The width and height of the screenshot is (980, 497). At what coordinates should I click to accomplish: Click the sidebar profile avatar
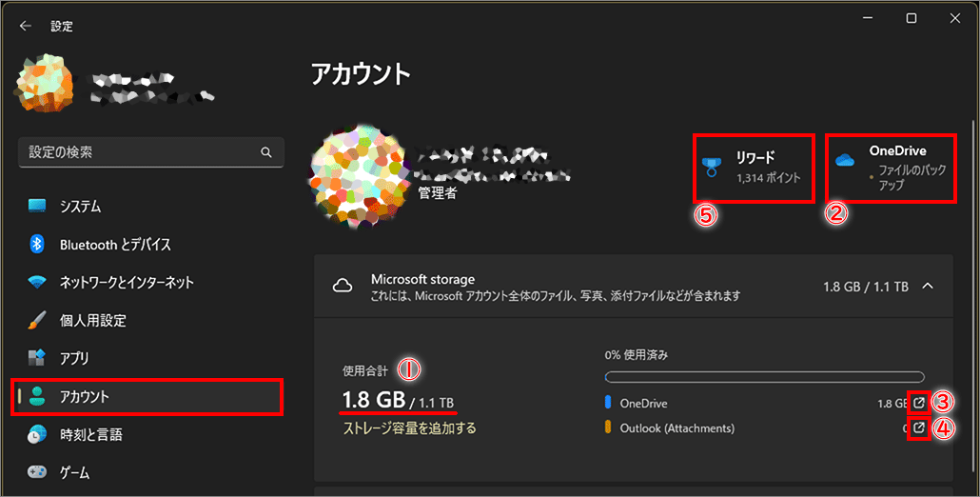45,83
